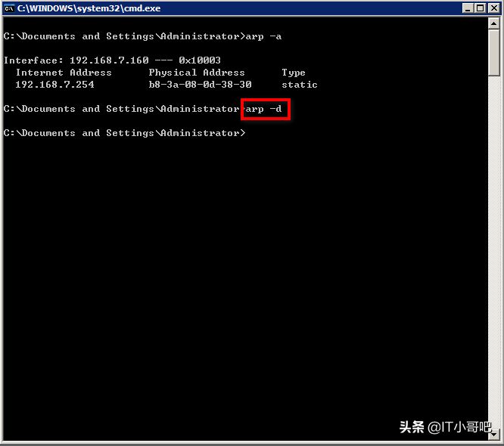Viewport: 504px width, 446px height.
Task: Click the IP address 192.168.7.254
Action: coord(54,85)
